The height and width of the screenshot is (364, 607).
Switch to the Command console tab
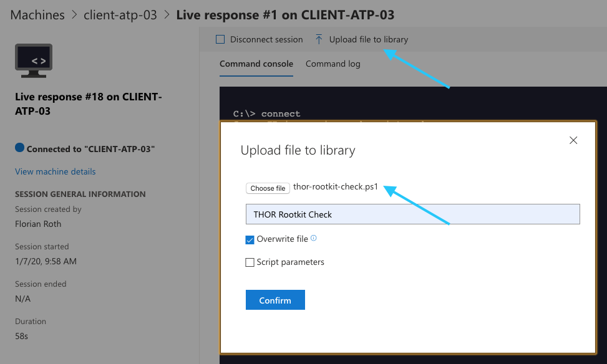tap(256, 64)
